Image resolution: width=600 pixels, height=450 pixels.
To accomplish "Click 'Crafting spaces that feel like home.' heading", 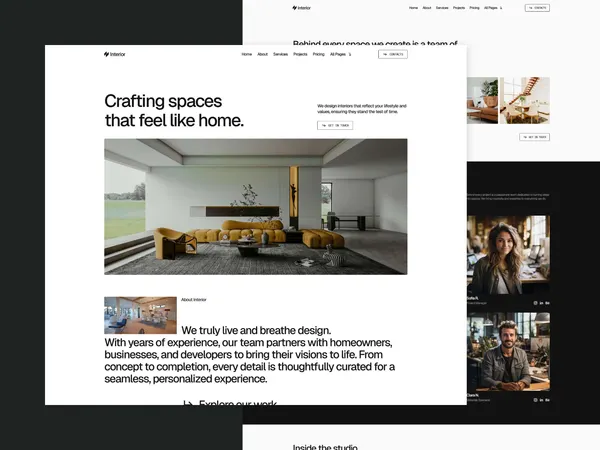I will pyautogui.click(x=174, y=111).
